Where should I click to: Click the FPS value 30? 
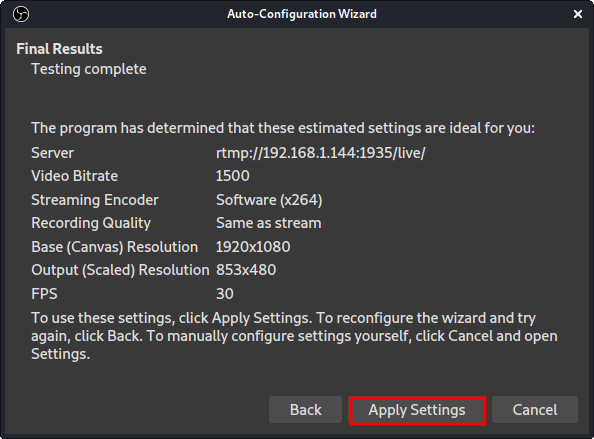(225, 294)
